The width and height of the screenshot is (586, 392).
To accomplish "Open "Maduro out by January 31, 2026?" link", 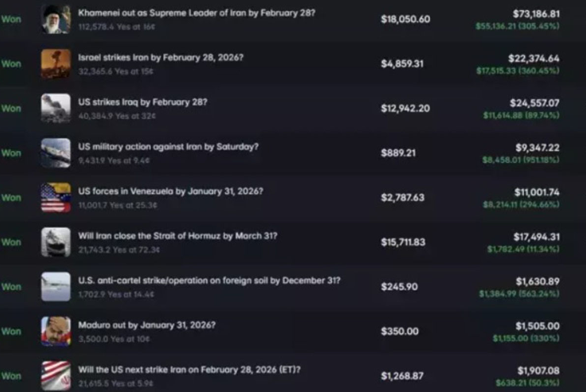I will coord(146,325).
